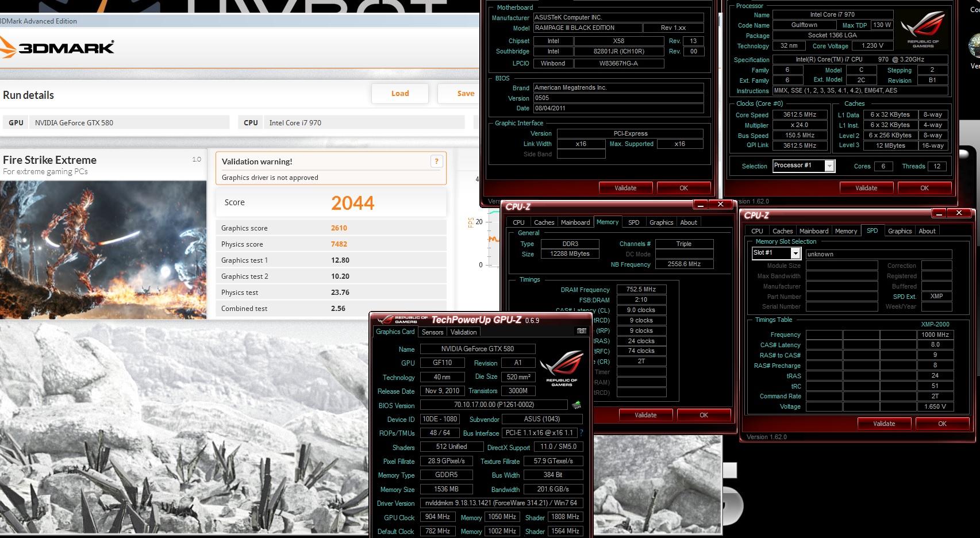
Task: Click Validate in the CPU-Z Processor window
Action: pyautogui.click(x=866, y=188)
